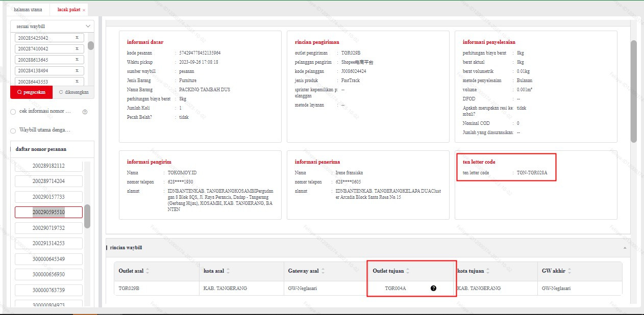This screenshot has height=315, width=644.
Task: Click sender phone 628****1930
Action: point(180,181)
